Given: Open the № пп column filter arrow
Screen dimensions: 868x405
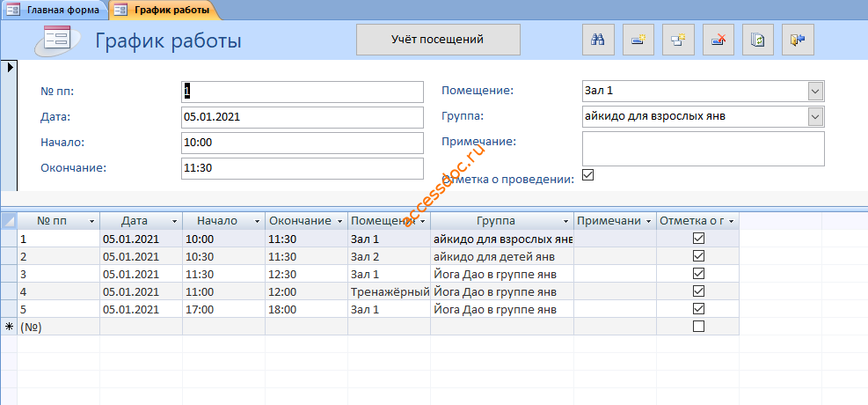Looking at the screenshot, I should (91, 221).
